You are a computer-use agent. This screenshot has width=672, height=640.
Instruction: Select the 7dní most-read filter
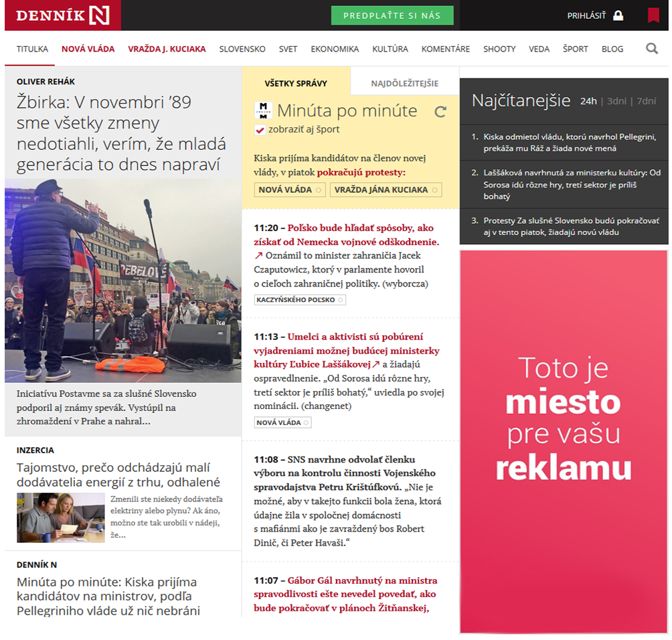[x=647, y=101]
